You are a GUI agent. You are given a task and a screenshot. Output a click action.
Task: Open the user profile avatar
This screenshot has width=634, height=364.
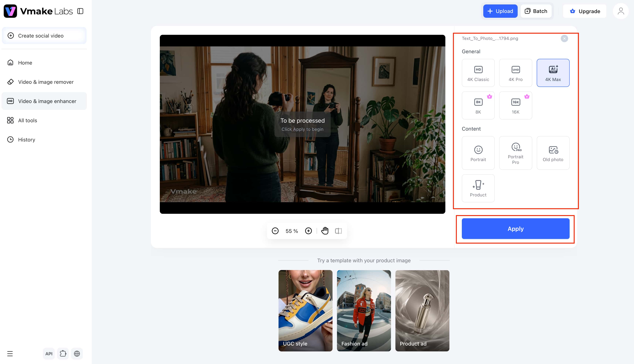pos(621,11)
